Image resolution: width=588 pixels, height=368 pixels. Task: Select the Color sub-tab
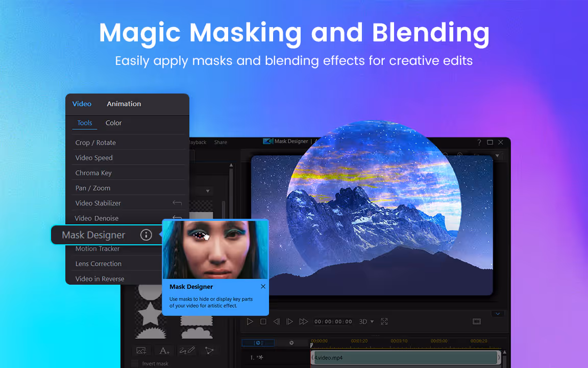pos(114,123)
